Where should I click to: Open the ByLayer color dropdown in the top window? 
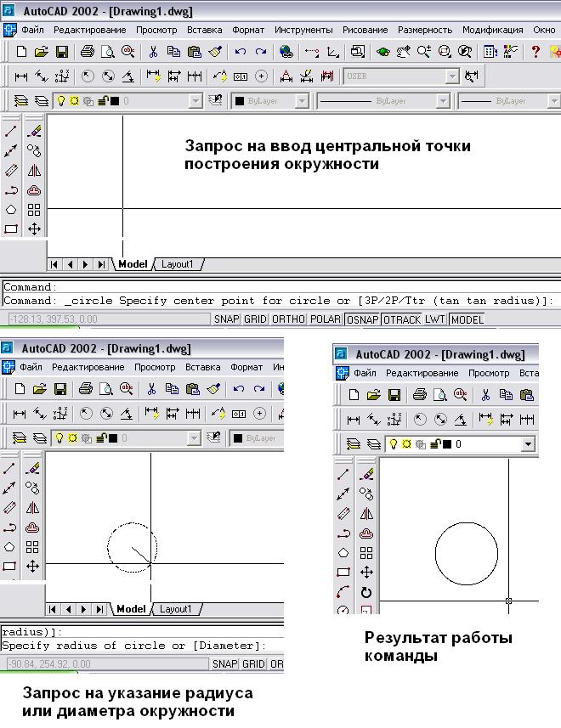[x=302, y=101]
